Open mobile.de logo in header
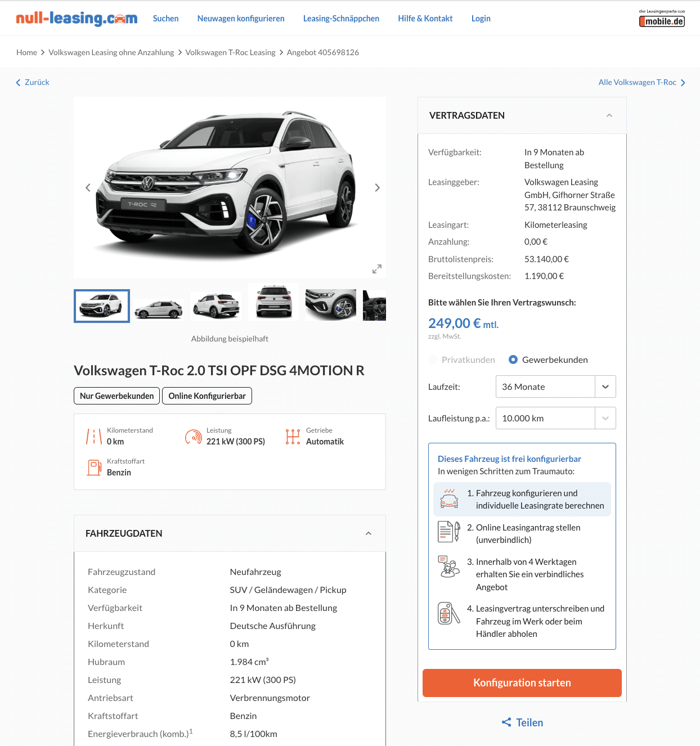 coord(662,19)
